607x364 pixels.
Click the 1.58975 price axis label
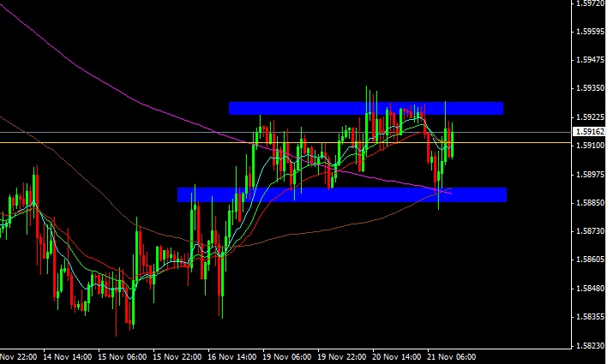(590, 175)
